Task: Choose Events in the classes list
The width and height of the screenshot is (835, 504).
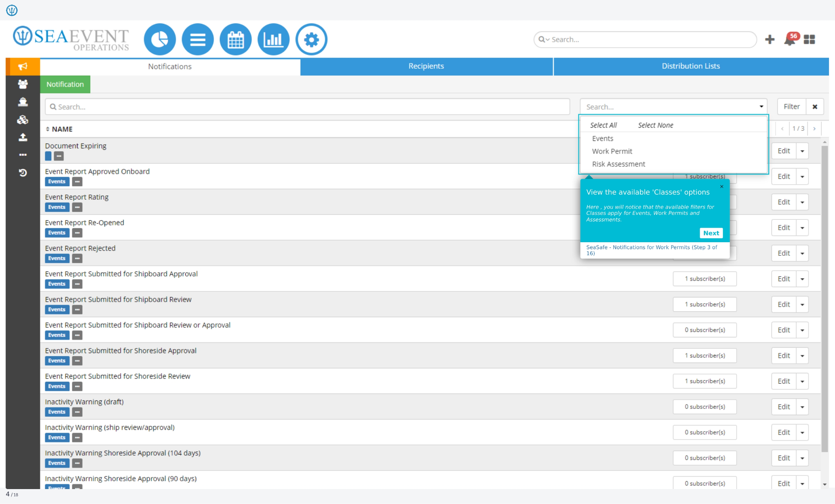Action: [x=603, y=139]
